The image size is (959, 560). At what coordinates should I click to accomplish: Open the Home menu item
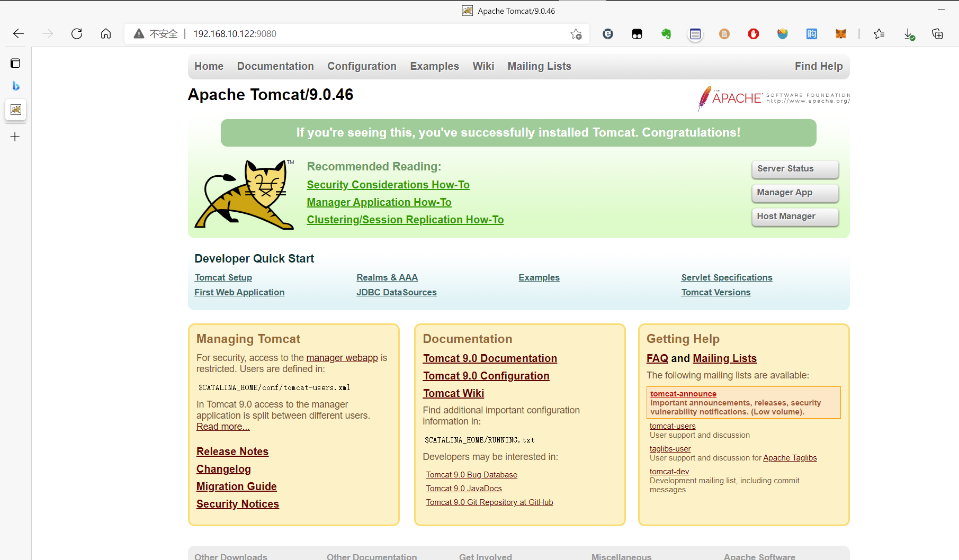209,66
